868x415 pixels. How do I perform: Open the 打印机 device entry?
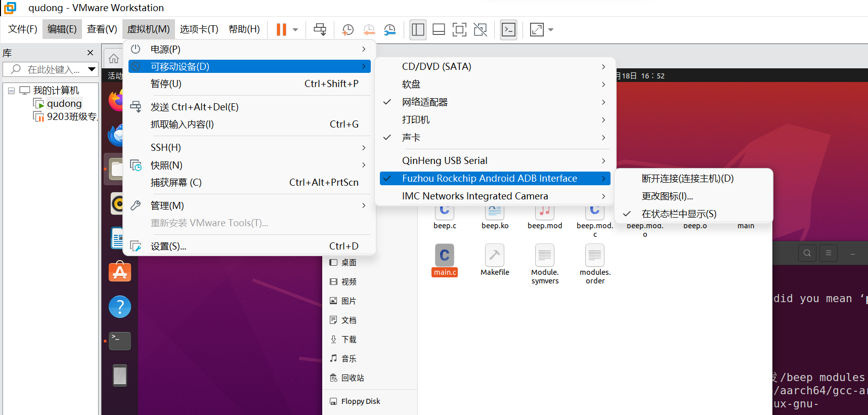click(495, 119)
